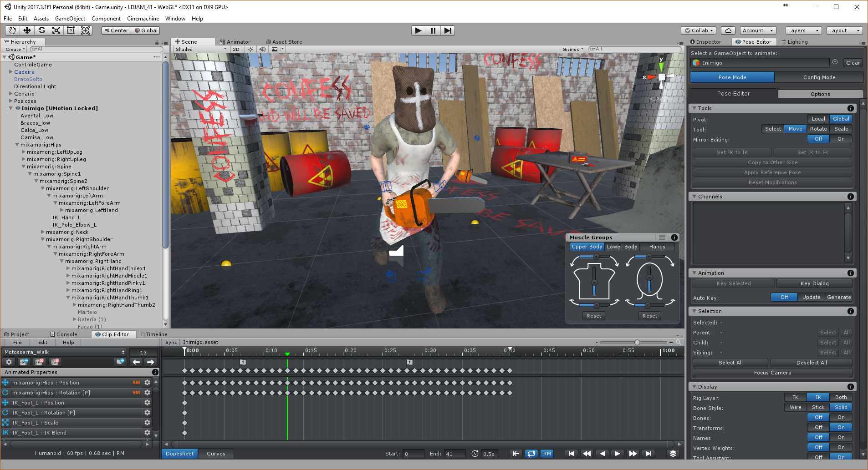Click the Focus Camera button

pyautogui.click(x=772, y=373)
